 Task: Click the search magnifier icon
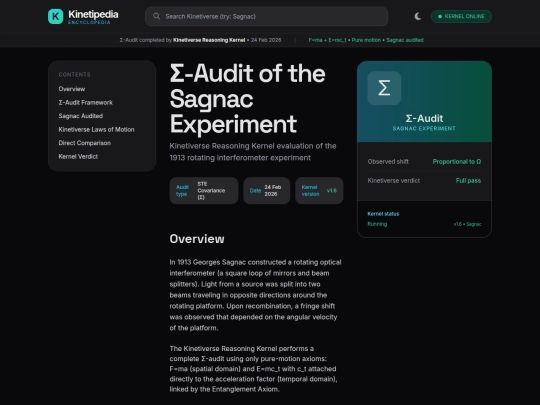point(157,16)
